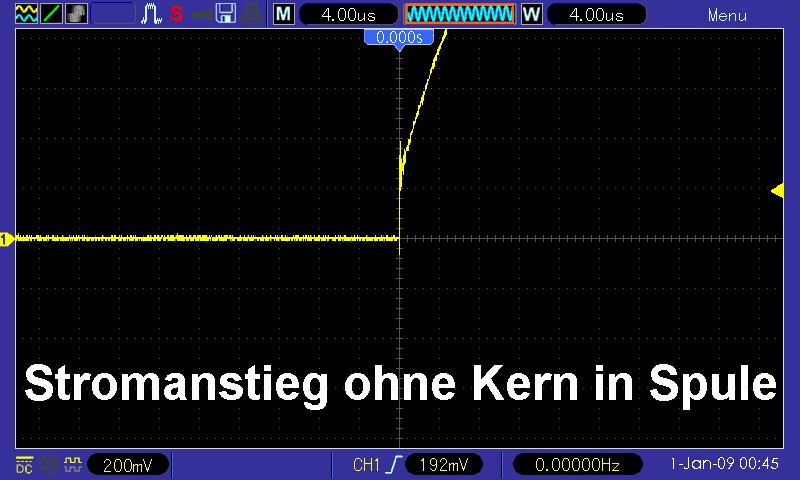Click the square-wave probe icon beside 200mV

(x=72, y=464)
